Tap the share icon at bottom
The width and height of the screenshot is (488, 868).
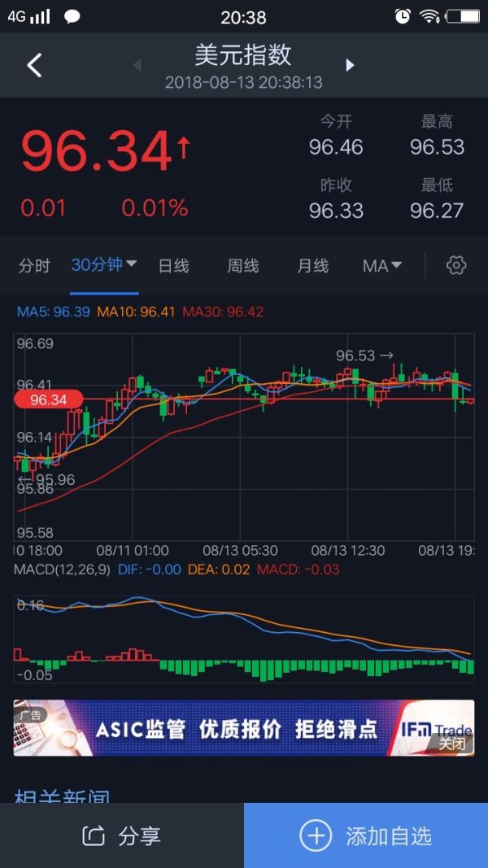94,835
